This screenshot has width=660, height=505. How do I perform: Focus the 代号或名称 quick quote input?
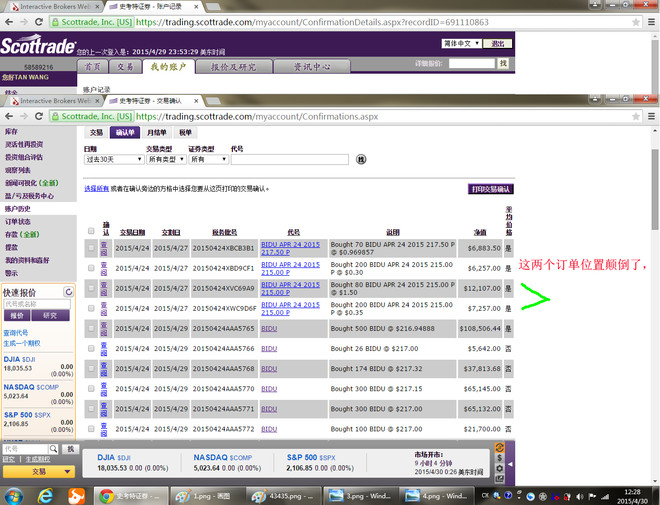point(37,304)
